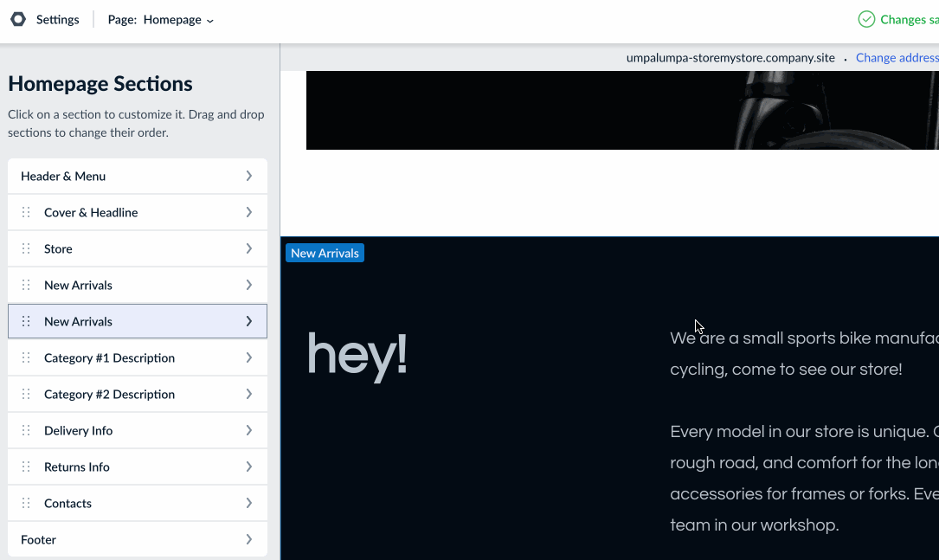939x560 pixels.
Task: Select the Store section in the sidebar
Action: 130,248
